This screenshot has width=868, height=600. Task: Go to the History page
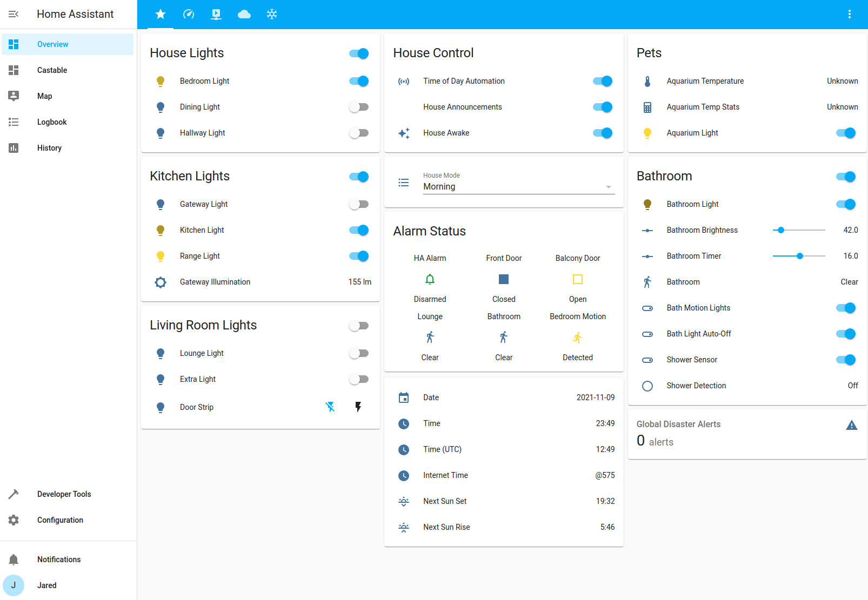pyautogui.click(x=49, y=148)
